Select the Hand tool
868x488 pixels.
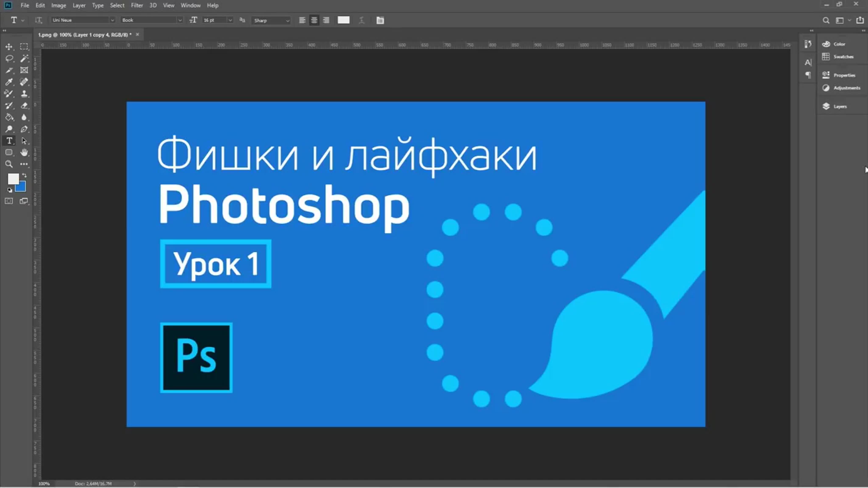[24, 152]
